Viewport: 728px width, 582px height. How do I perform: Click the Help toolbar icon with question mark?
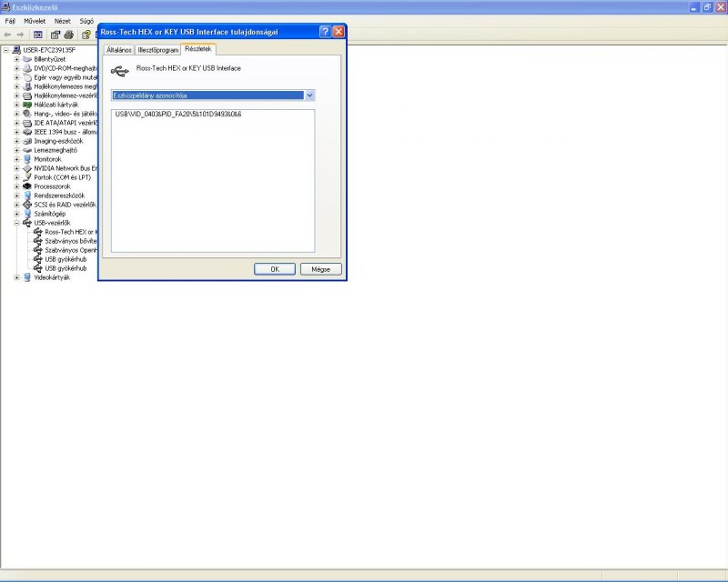tap(86, 35)
